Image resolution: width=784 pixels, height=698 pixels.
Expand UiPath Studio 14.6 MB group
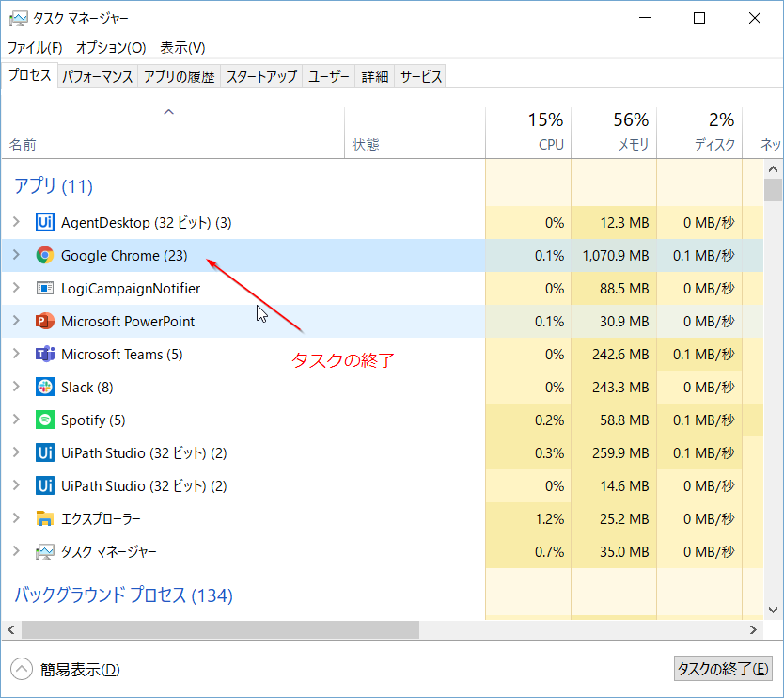pos(16,485)
